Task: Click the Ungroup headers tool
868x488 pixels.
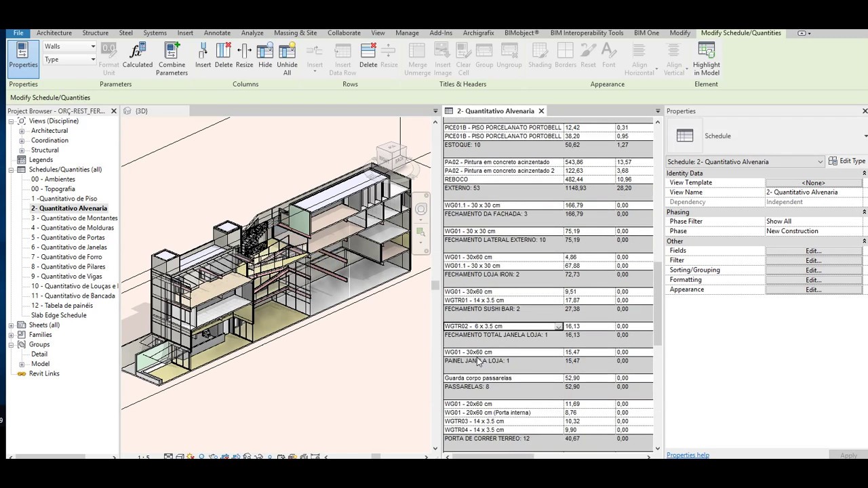Action: click(509, 56)
